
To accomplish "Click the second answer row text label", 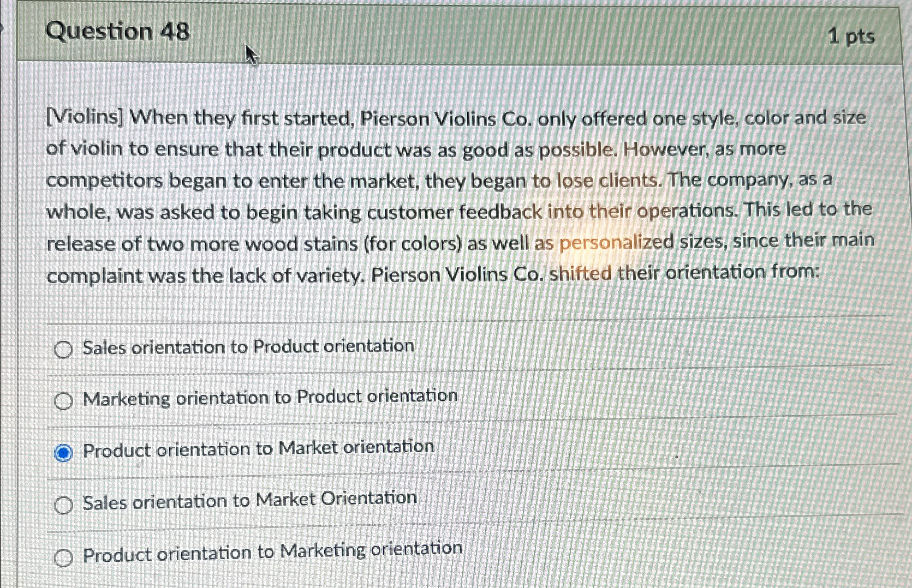I will pos(270,398).
